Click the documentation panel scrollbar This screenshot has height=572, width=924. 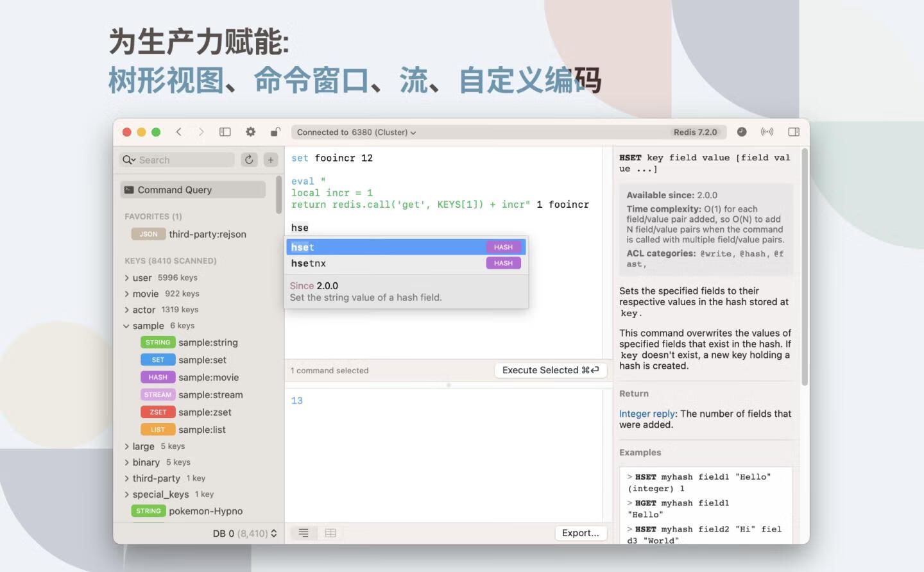coord(804,269)
